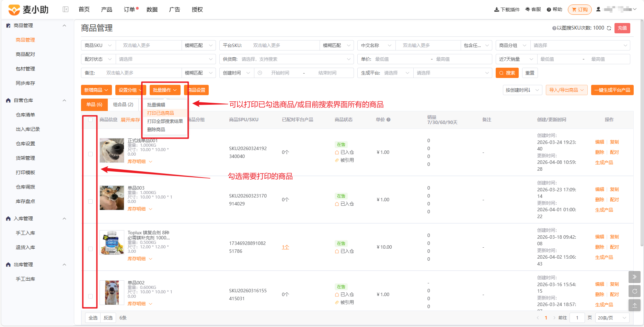Screen dimensions: 644x327
Task: Click the 重置 button
Action: [530, 73]
